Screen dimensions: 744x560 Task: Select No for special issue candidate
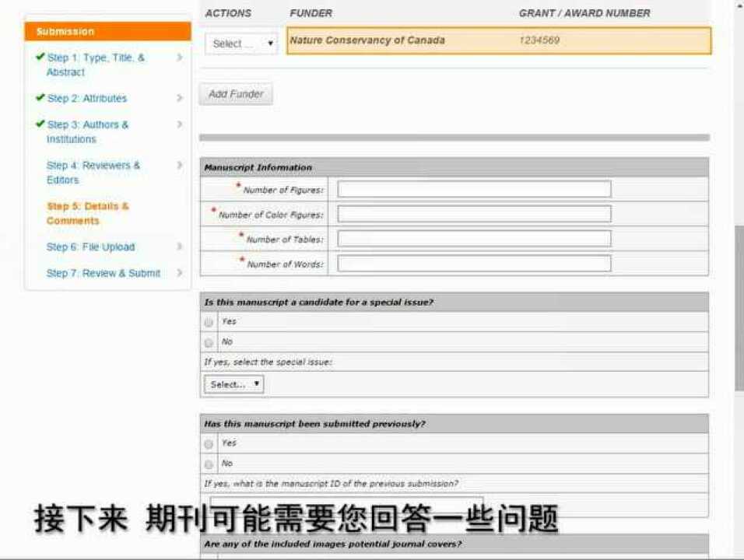click(209, 341)
